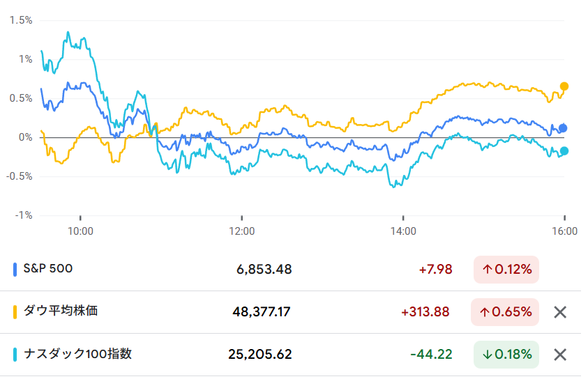This screenshot has width=588, height=379.
Task: Open the S&P 500 index link
Action: pos(48,268)
